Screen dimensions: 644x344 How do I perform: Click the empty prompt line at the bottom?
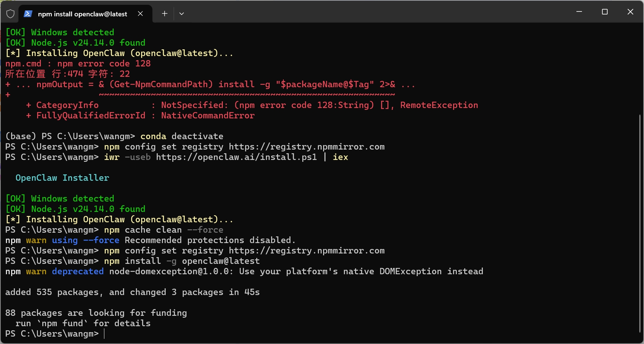pos(223,334)
